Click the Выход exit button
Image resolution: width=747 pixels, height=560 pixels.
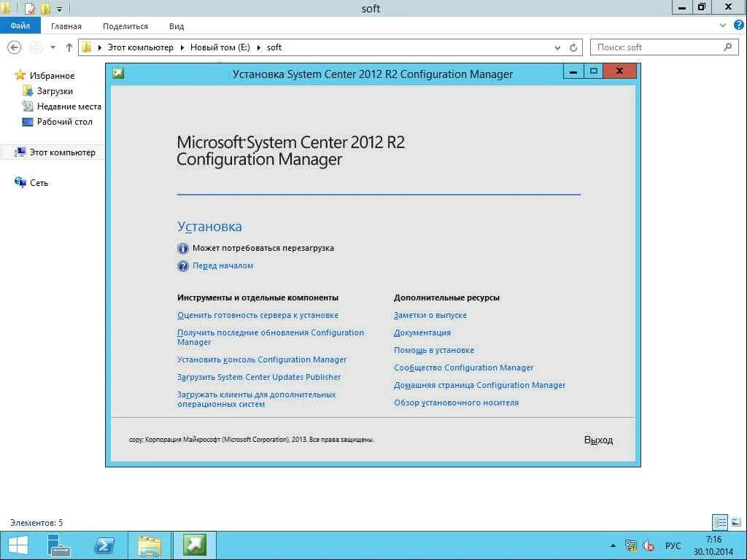(598, 440)
